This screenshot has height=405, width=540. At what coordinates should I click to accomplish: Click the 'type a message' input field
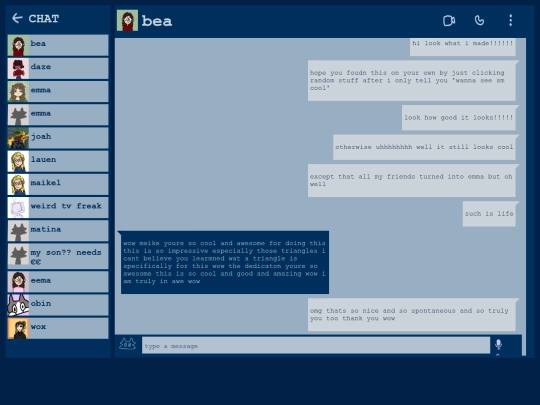pyautogui.click(x=316, y=345)
